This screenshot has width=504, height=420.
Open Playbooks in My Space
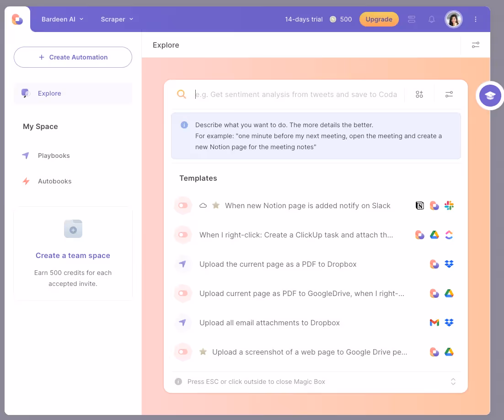pos(54,156)
